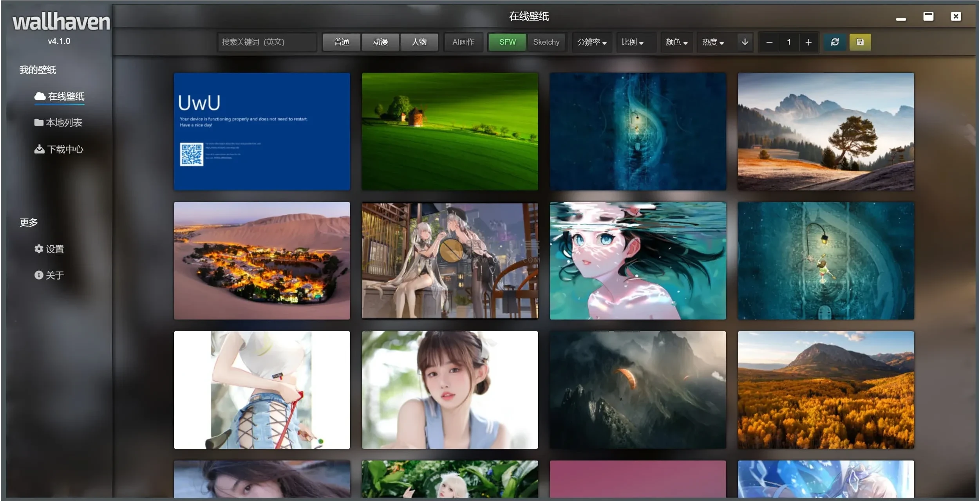The height and width of the screenshot is (502, 980).
Task: Click the AI画作 filter button
Action: [x=463, y=42]
